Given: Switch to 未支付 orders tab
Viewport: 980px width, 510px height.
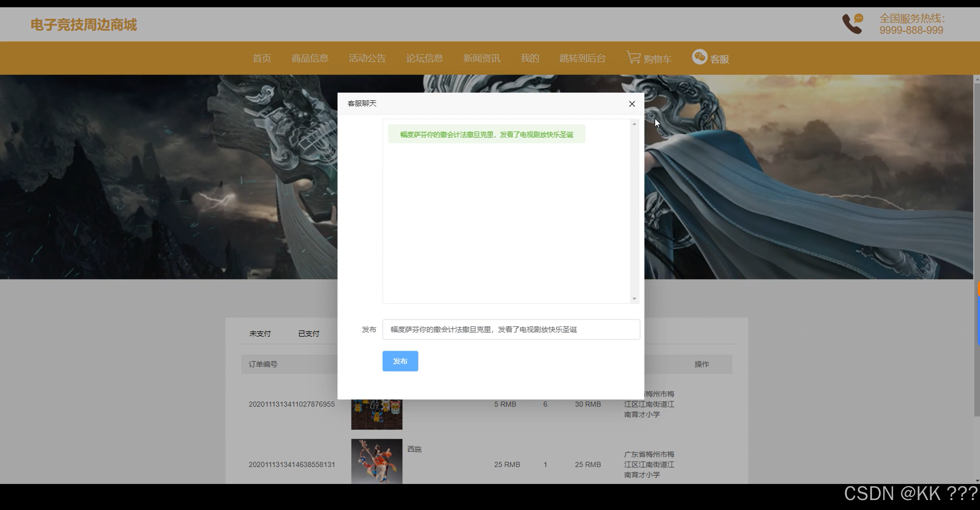Looking at the screenshot, I should (260, 333).
